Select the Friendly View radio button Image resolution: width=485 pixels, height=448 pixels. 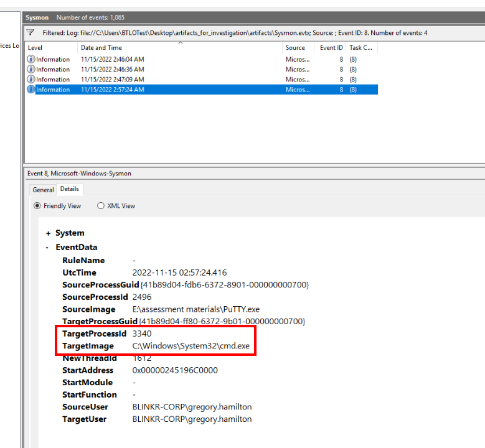(x=37, y=206)
